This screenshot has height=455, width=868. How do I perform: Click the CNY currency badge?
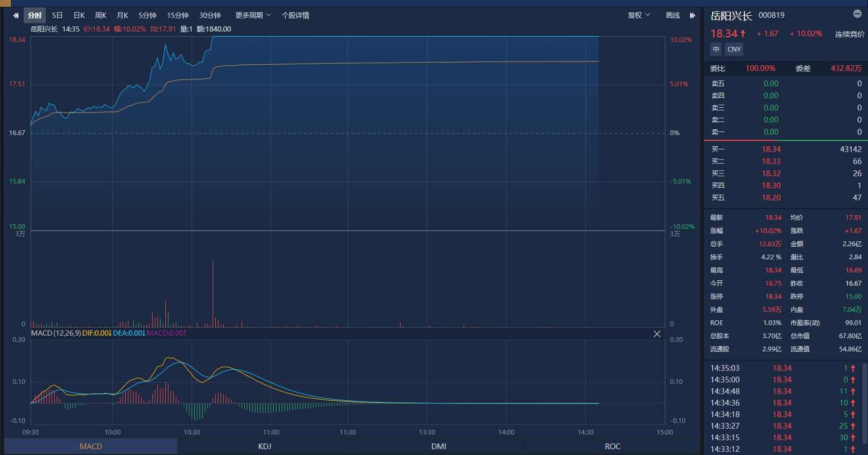(734, 49)
